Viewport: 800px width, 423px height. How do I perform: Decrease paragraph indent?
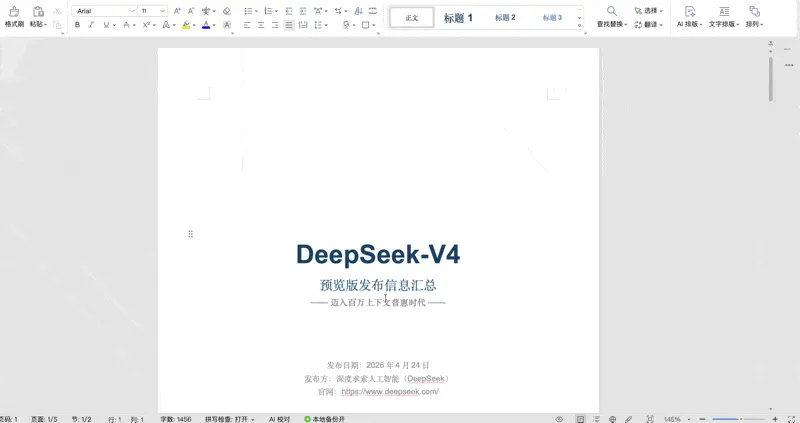click(x=289, y=11)
